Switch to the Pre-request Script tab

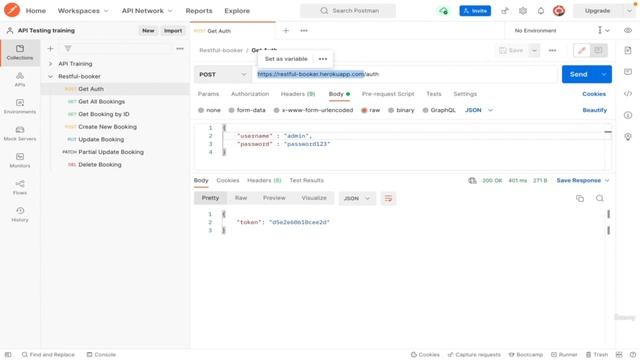pos(388,94)
